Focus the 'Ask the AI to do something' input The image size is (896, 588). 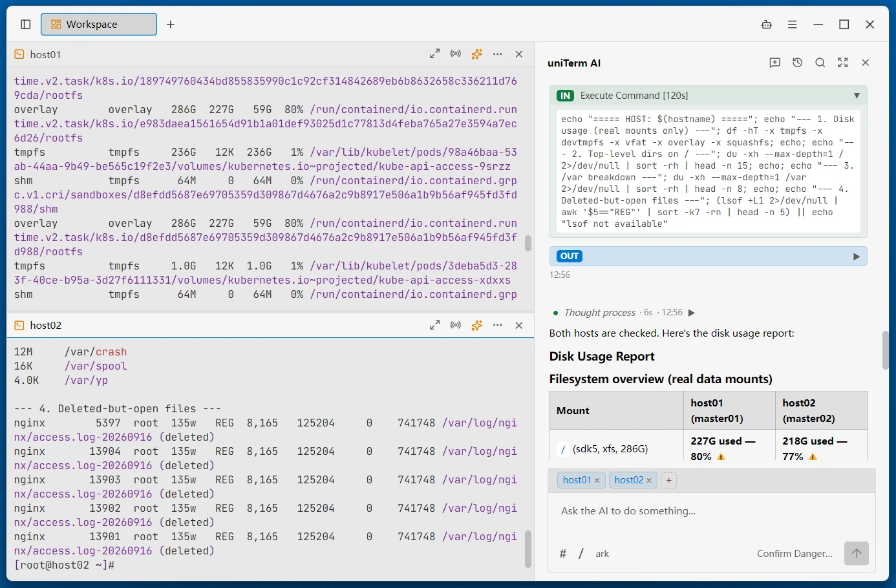tap(711, 511)
